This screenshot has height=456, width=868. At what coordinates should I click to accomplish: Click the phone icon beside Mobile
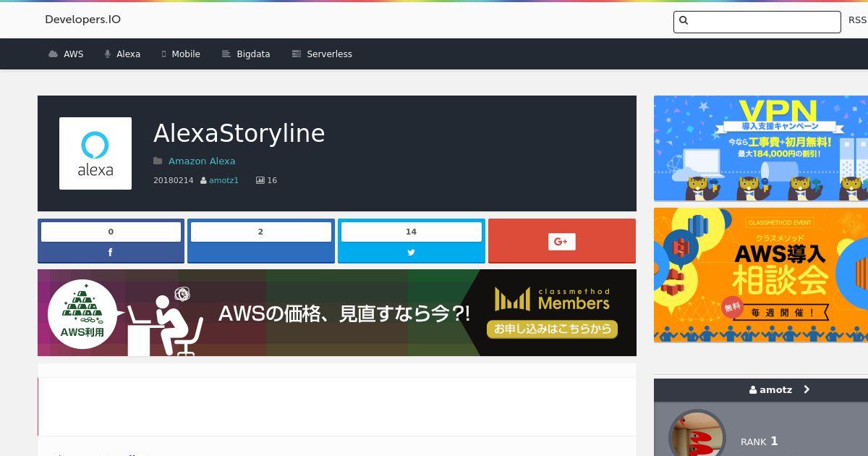tap(164, 54)
